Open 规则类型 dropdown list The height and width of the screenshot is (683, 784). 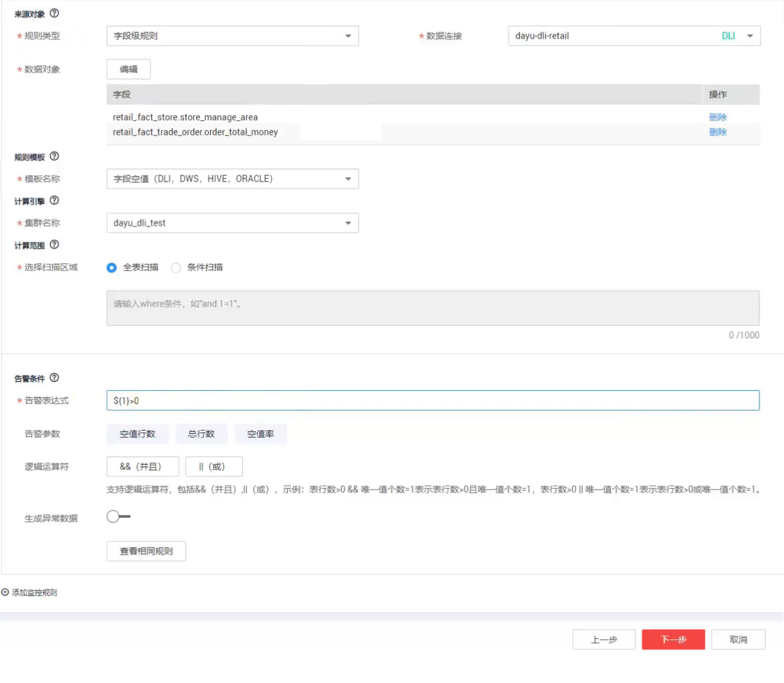coord(232,36)
